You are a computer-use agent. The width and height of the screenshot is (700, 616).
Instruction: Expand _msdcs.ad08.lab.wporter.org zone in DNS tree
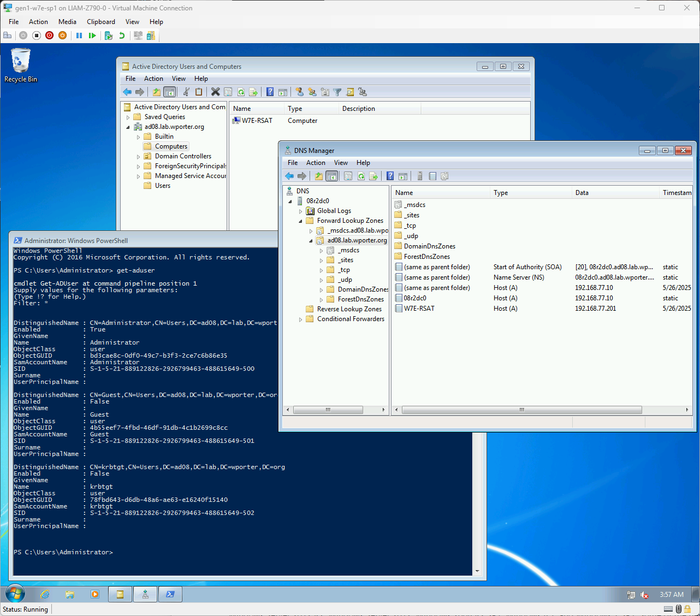(311, 231)
